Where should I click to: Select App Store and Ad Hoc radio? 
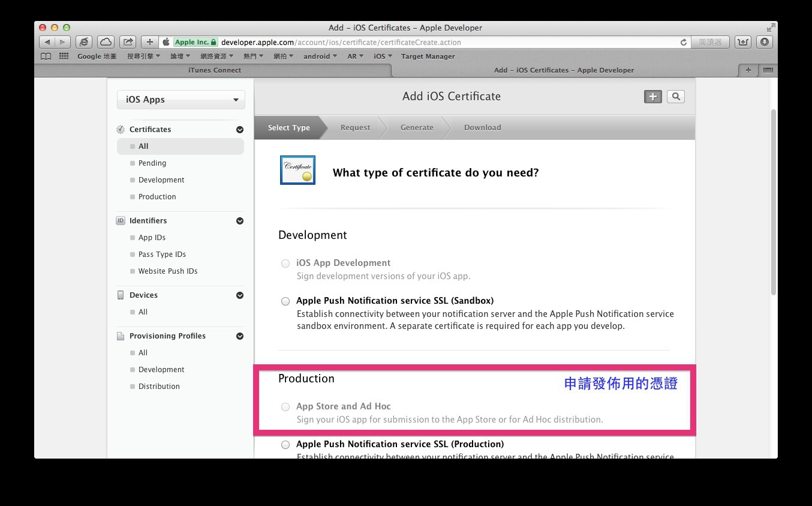pyautogui.click(x=285, y=407)
